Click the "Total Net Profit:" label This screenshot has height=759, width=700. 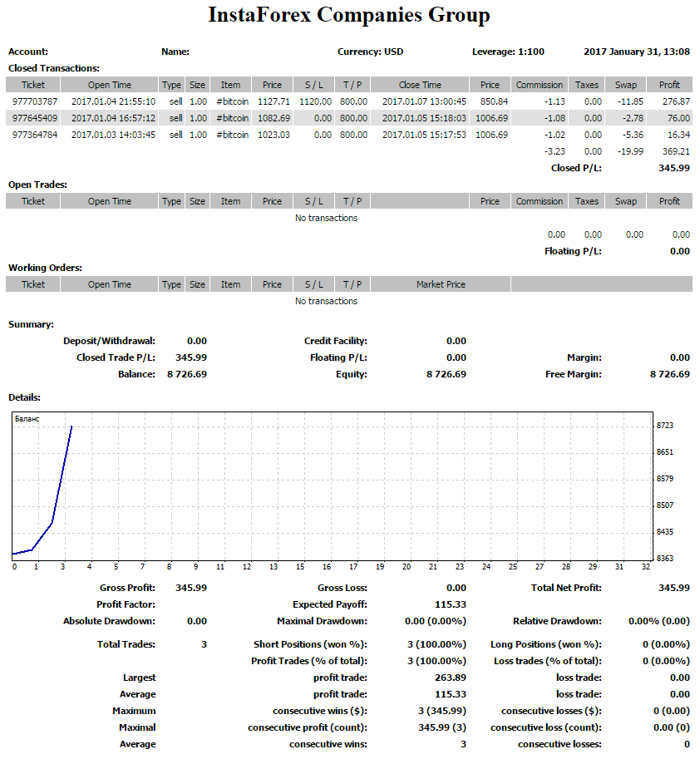(566, 588)
